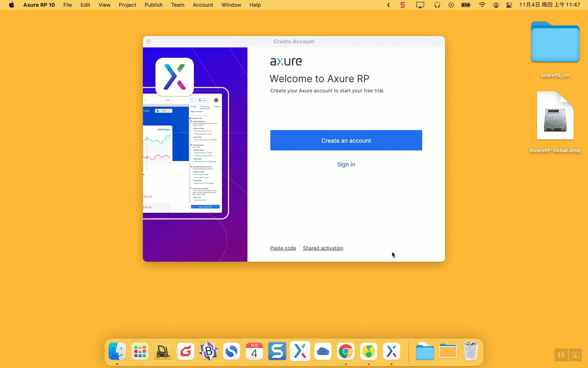Open the Edit menu
Image resolution: width=588 pixels, height=368 pixels.
point(85,5)
